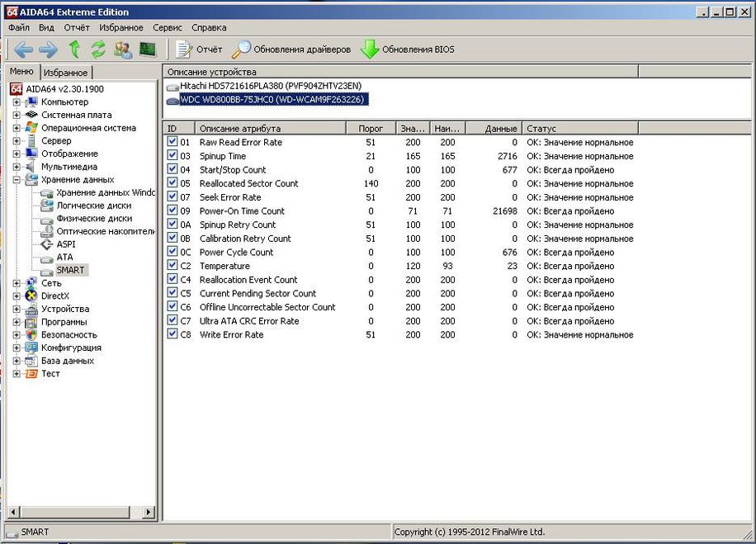This screenshot has width=756, height=544.
Task: Select the WDC WD800BB-75JHC0 drive icon
Action: [172, 101]
